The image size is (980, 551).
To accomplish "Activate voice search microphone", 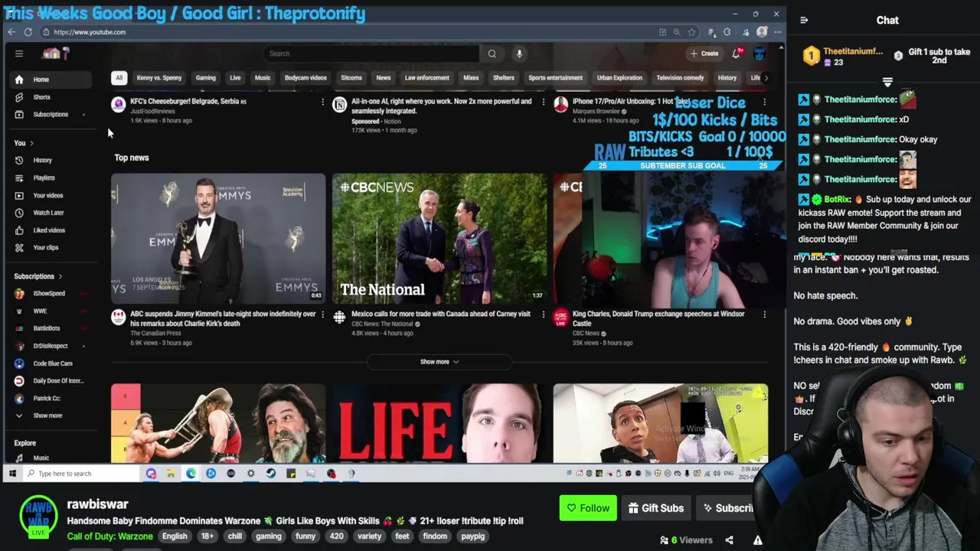I will coord(519,54).
